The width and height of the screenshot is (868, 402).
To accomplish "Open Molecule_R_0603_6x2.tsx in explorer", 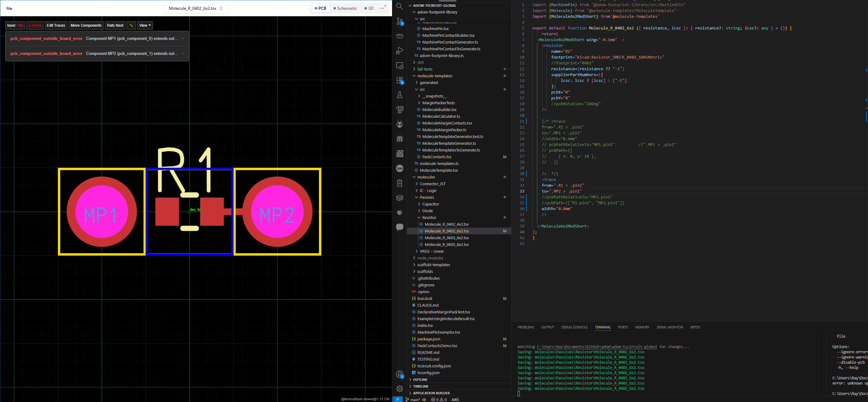I will point(447,238).
